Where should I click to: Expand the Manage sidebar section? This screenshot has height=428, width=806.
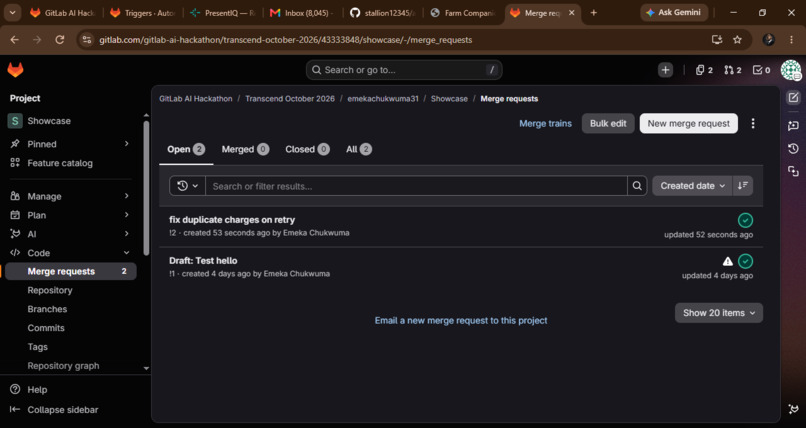69,196
